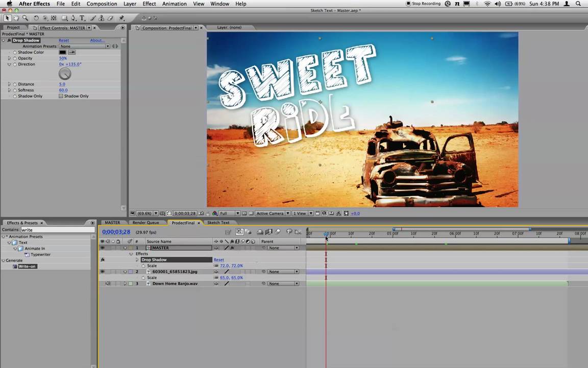Switch to the Project tab
Viewport: 588px width, 368px height.
click(13, 28)
